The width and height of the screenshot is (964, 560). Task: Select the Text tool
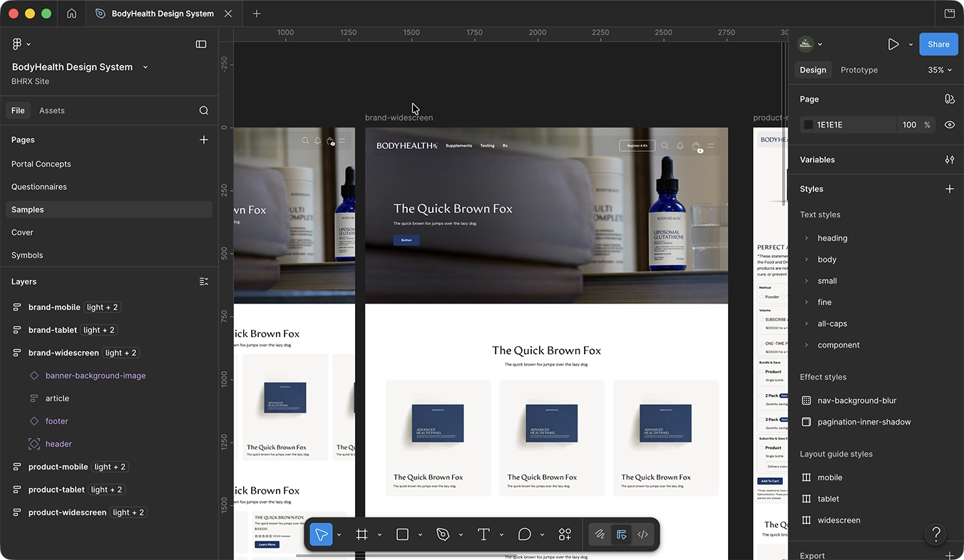coord(483,534)
